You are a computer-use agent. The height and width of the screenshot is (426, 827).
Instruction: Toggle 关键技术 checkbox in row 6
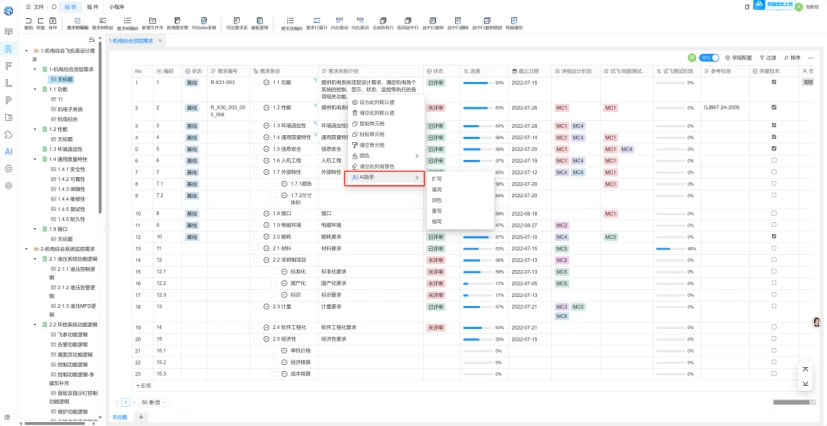[x=774, y=160]
